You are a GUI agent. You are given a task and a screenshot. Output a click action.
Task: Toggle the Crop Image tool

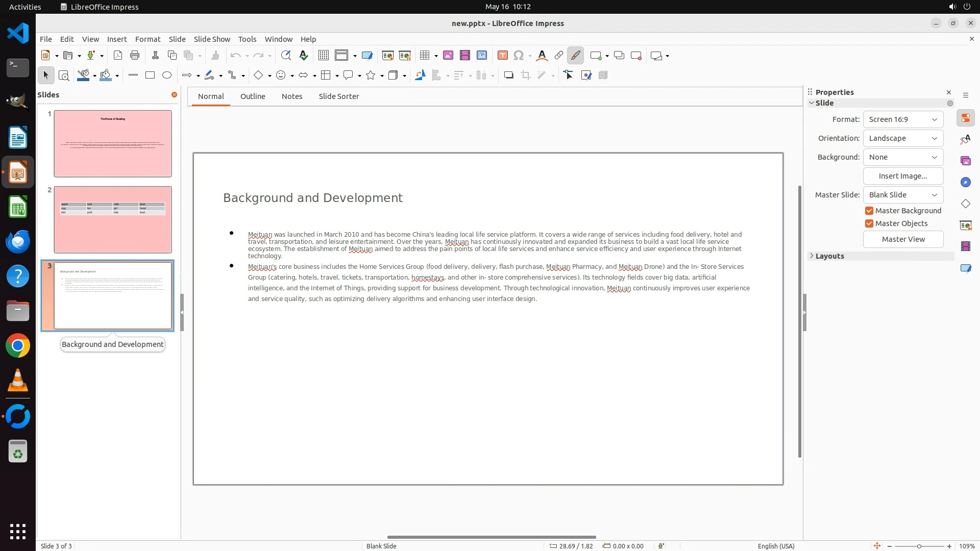(525, 76)
